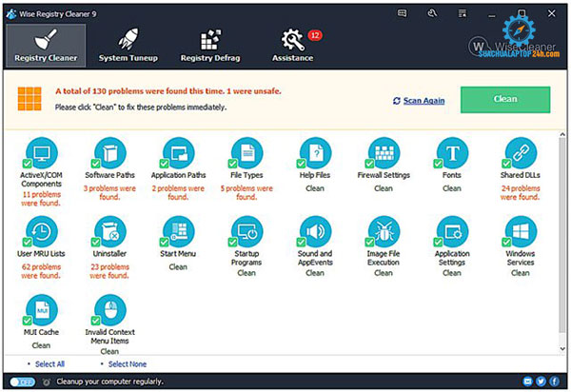Open the Facebook icon in status bar

click(554, 382)
